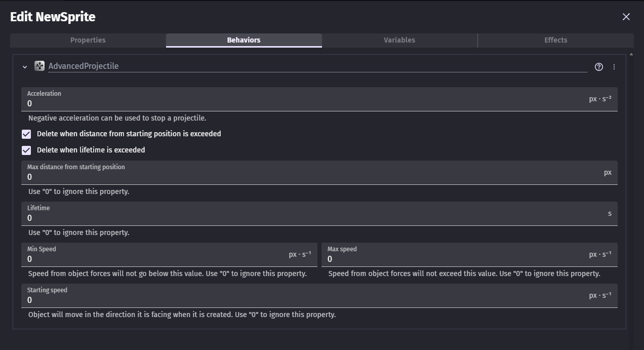Image resolution: width=644 pixels, height=350 pixels.
Task: Click the Acceleration input field
Action: 304,104
